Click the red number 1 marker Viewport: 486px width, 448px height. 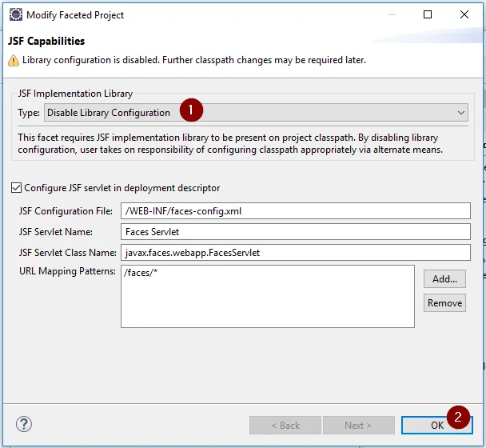(191, 109)
